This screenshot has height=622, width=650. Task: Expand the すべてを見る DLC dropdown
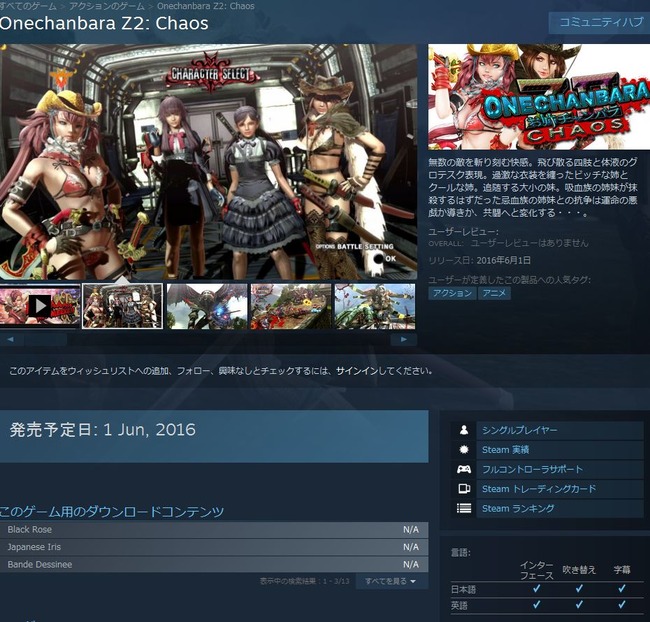click(x=390, y=581)
